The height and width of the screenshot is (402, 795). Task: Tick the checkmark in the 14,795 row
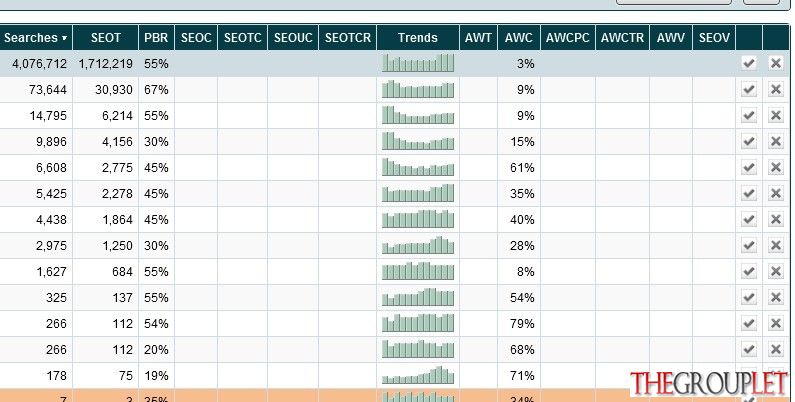pyautogui.click(x=749, y=115)
